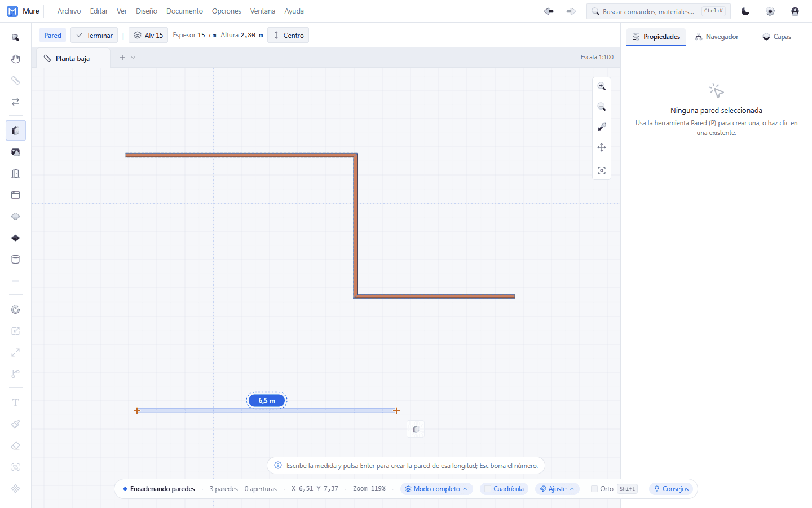Image resolution: width=812 pixels, height=508 pixels.
Task: Toggle the Cuadrícula grid option
Action: coord(504,489)
